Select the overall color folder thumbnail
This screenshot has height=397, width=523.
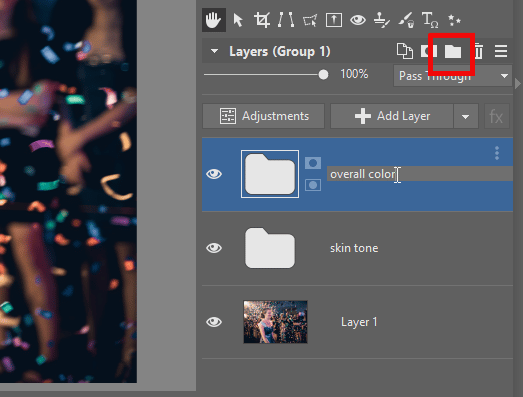(x=270, y=174)
